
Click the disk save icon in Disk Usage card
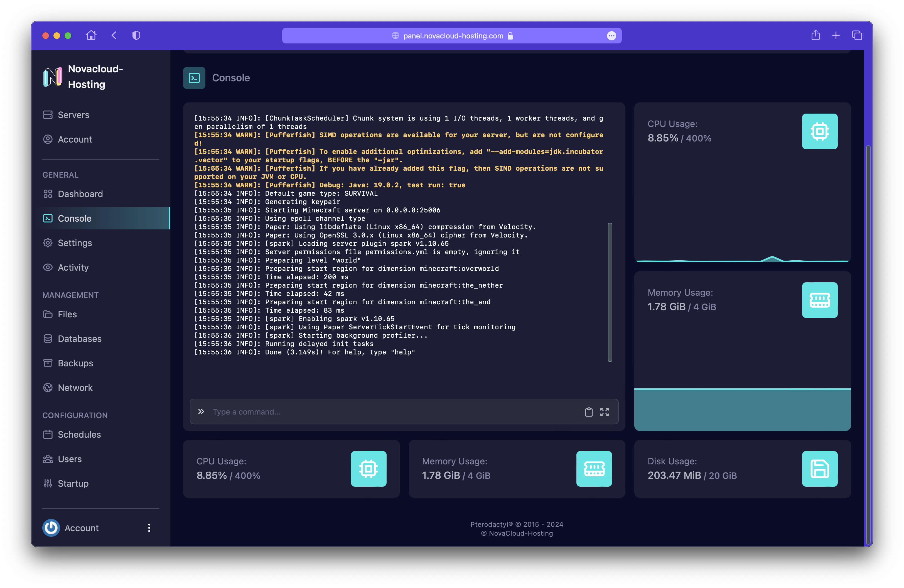819,469
